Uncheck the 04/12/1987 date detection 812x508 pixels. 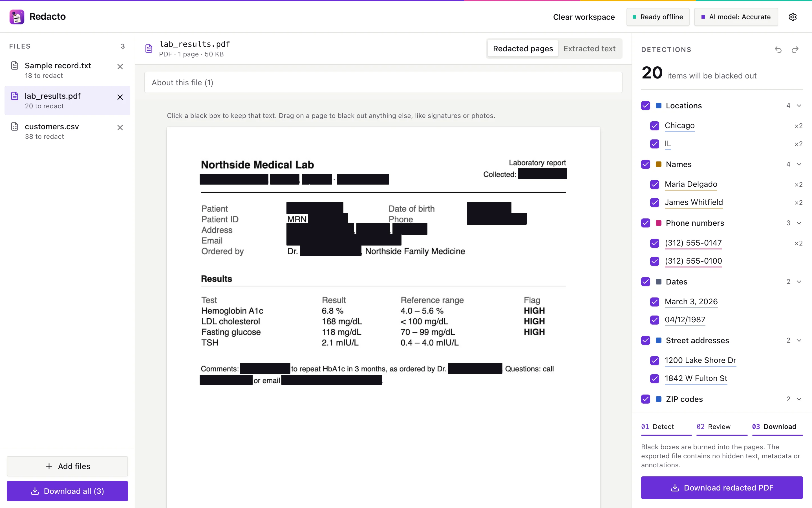tap(655, 320)
